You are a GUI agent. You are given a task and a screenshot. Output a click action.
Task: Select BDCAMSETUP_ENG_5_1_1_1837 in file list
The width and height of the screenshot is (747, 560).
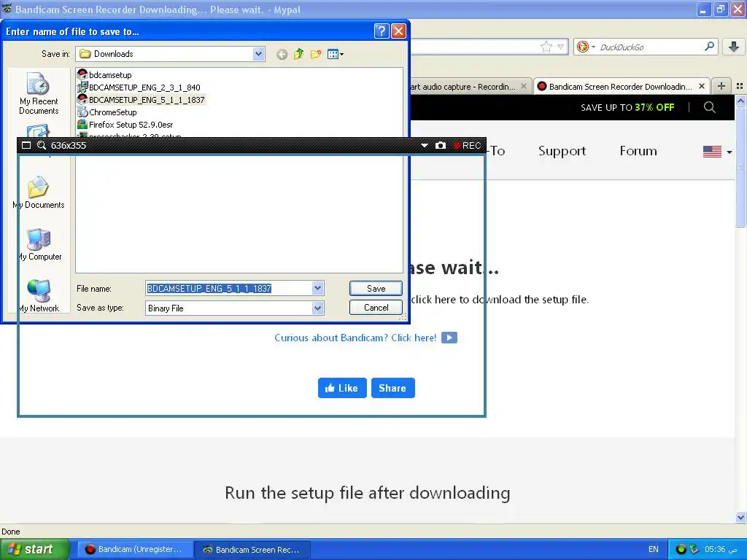coord(141,99)
